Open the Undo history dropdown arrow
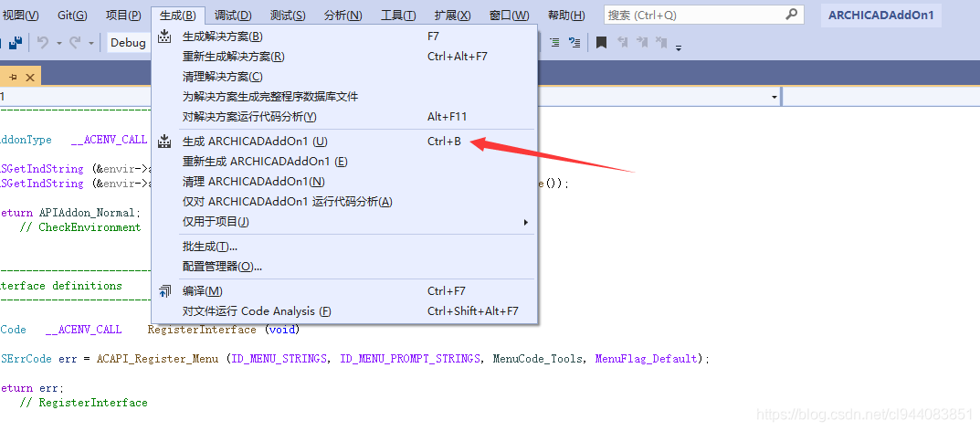 (59, 43)
